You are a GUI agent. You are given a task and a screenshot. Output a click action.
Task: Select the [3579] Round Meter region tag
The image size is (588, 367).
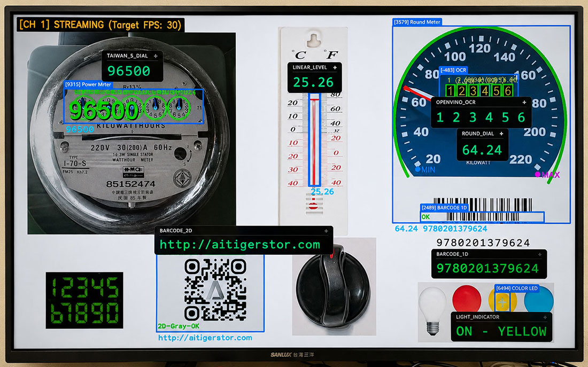pyautogui.click(x=417, y=22)
